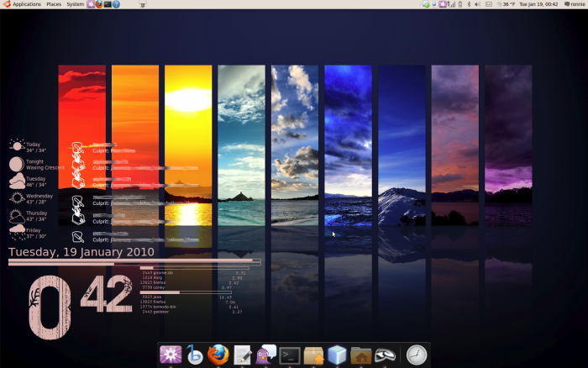Click the 'Thursday' forecast label
Viewport: 588px width, 368px height.
pyautogui.click(x=37, y=213)
